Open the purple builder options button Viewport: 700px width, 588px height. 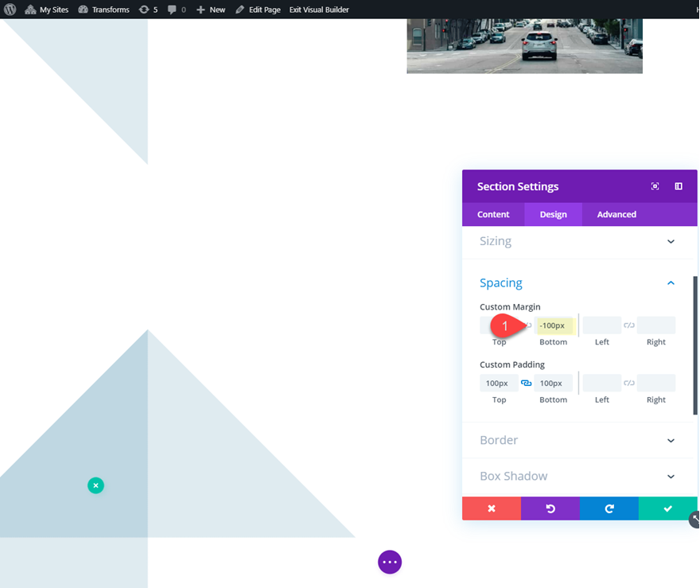point(390,562)
